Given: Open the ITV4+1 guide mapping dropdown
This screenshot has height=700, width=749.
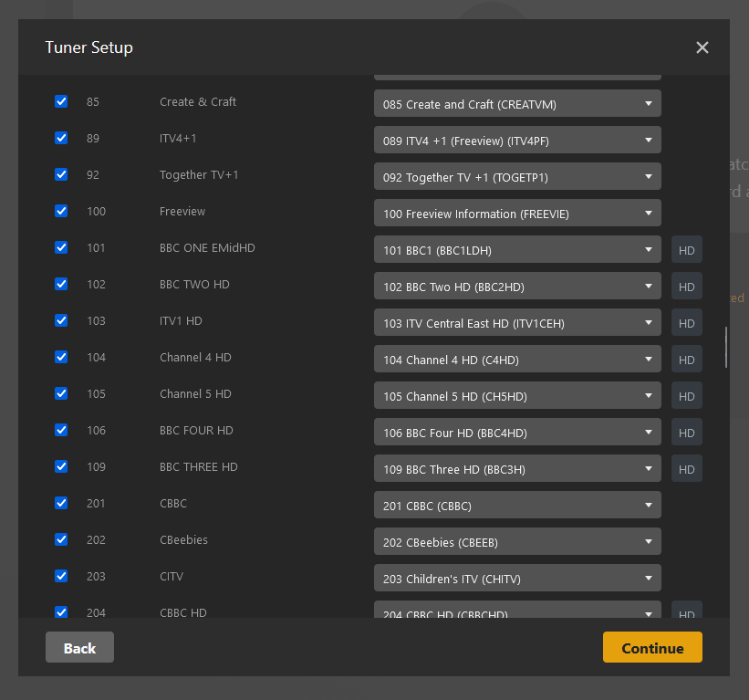Looking at the screenshot, I should (517, 141).
